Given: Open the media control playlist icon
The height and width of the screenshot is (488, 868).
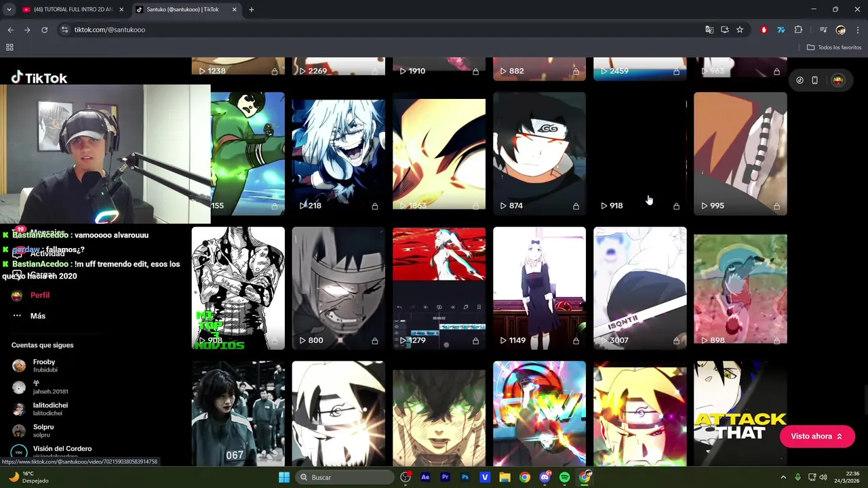Looking at the screenshot, I should coord(823,30).
